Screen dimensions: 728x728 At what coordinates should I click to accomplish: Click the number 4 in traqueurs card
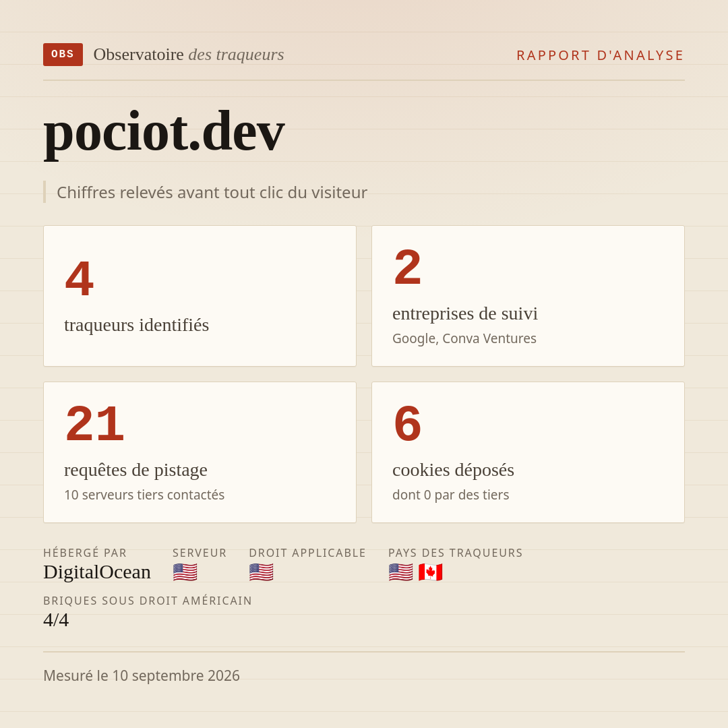[x=80, y=278]
